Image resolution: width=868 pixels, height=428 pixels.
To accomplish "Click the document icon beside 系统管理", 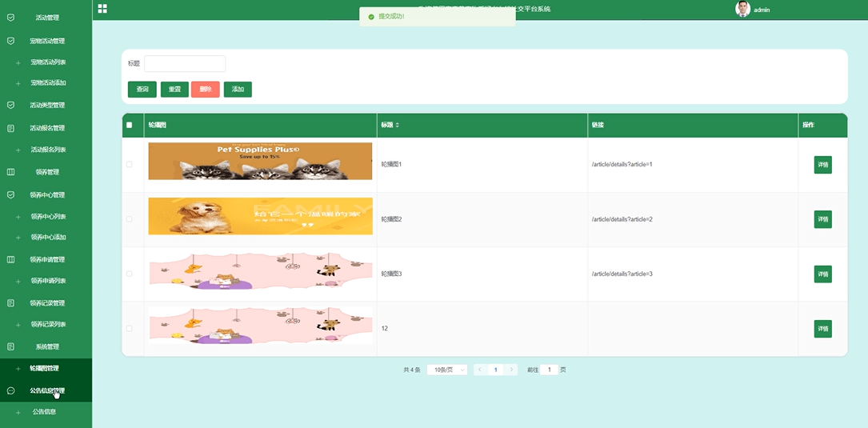I will tap(10, 346).
